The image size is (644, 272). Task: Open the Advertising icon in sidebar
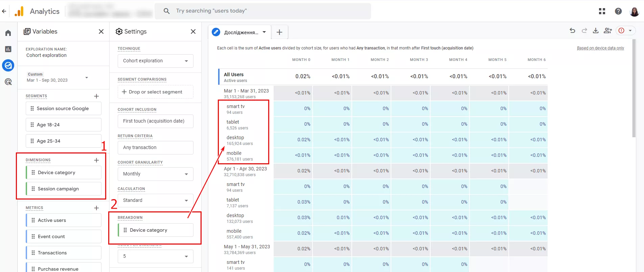point(8,82)
